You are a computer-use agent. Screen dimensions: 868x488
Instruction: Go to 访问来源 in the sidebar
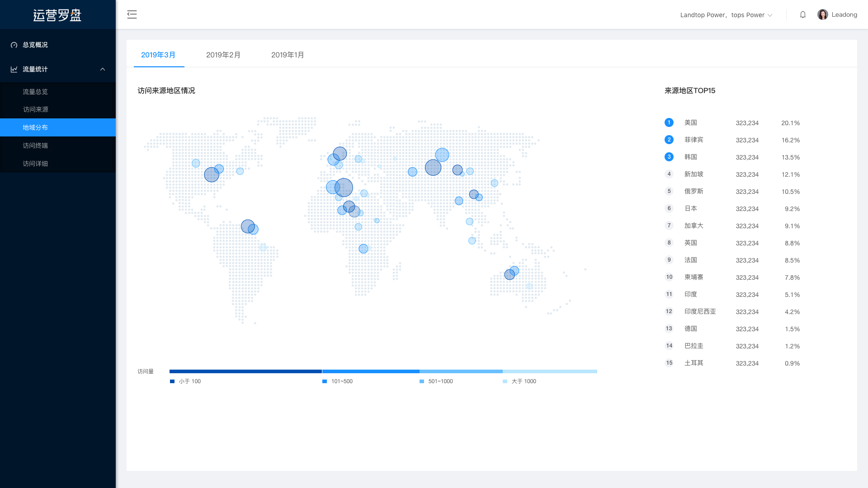[36, 109]
